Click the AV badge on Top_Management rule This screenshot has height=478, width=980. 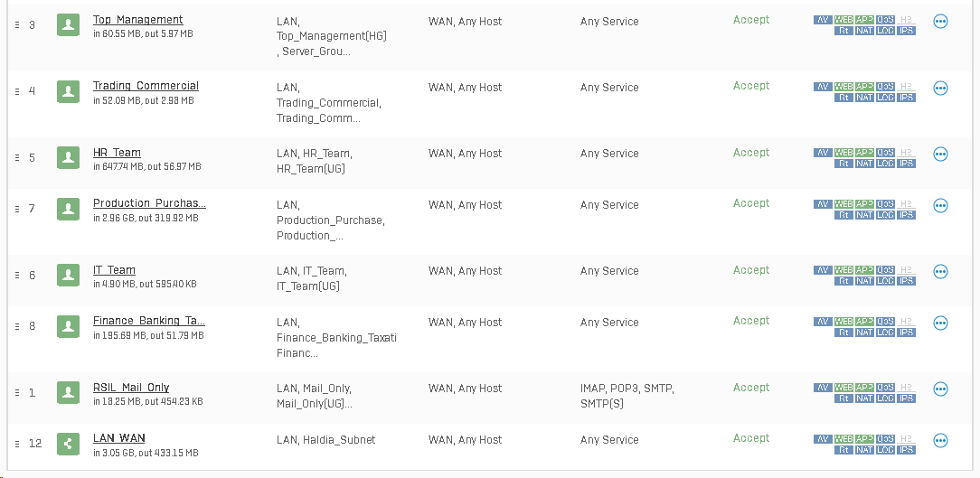point(823,19)
